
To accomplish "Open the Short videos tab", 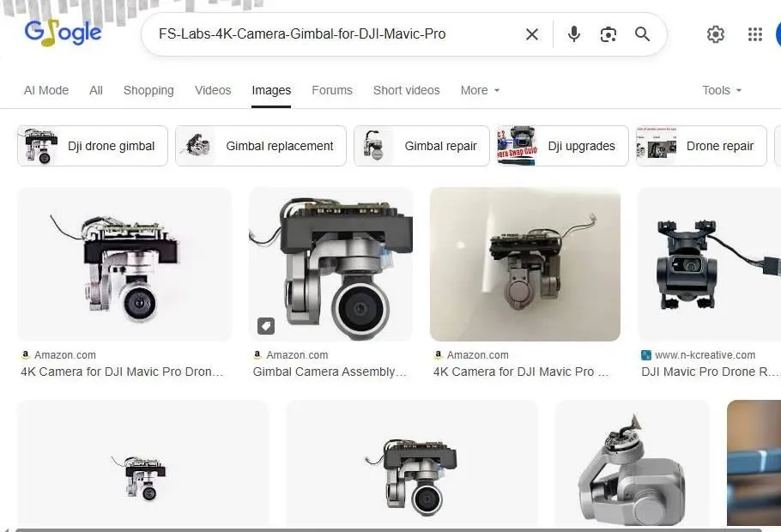I will (x=407, y=90).
